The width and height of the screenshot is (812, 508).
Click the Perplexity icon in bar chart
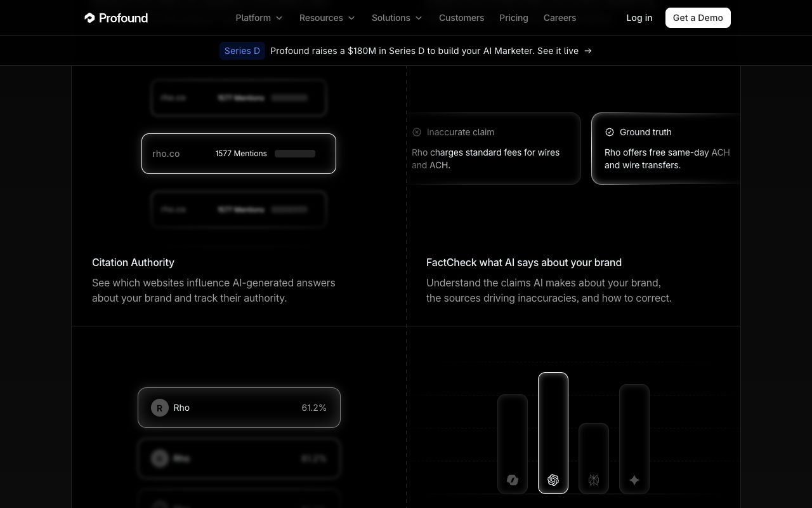point(594,480)
